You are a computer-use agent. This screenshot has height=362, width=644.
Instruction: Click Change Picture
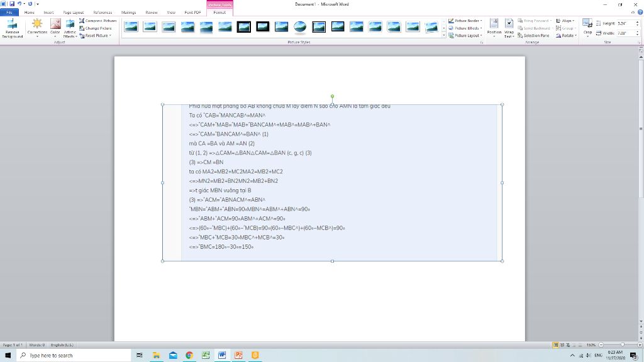click(96, 28)
